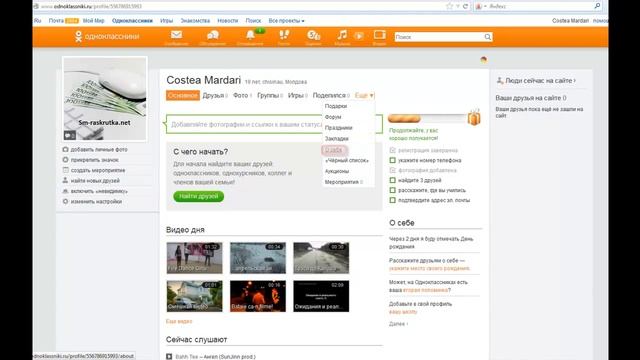Open the Сообщения envelope icon

tap(176, 35)
